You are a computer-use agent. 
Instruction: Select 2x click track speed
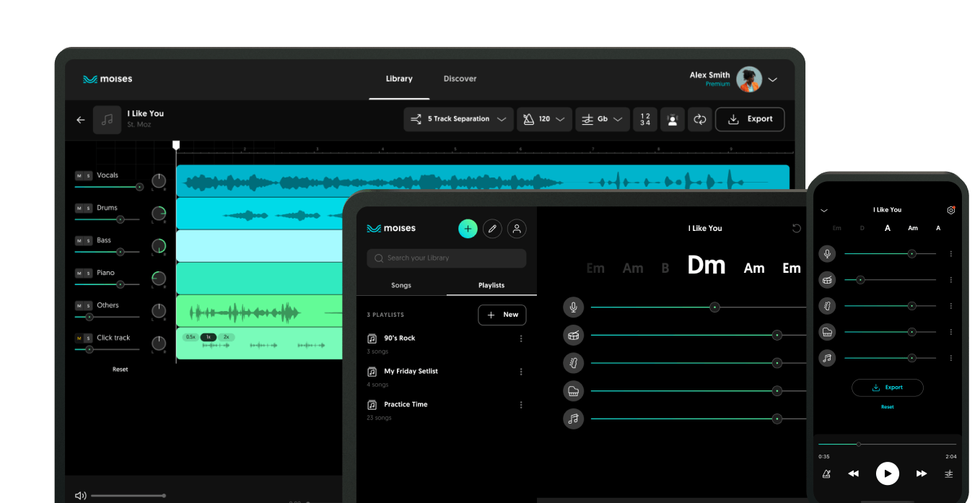(x=226, y=337)
